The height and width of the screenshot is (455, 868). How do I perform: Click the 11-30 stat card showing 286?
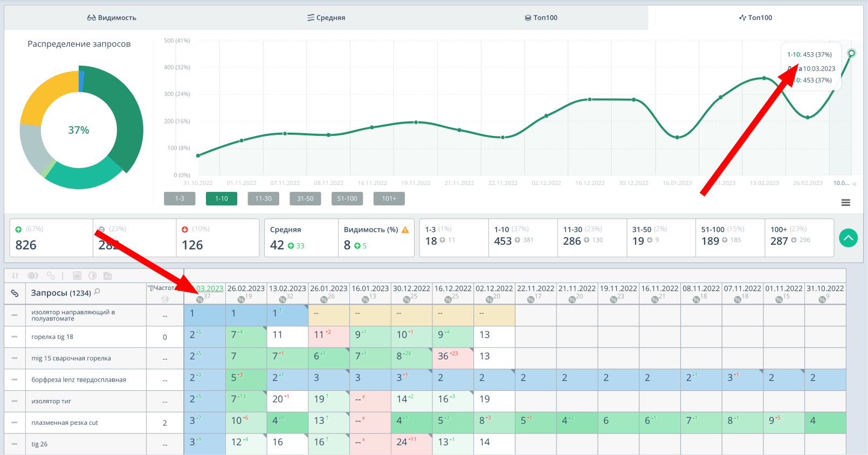pyautogui.click(x=592, y=238)
